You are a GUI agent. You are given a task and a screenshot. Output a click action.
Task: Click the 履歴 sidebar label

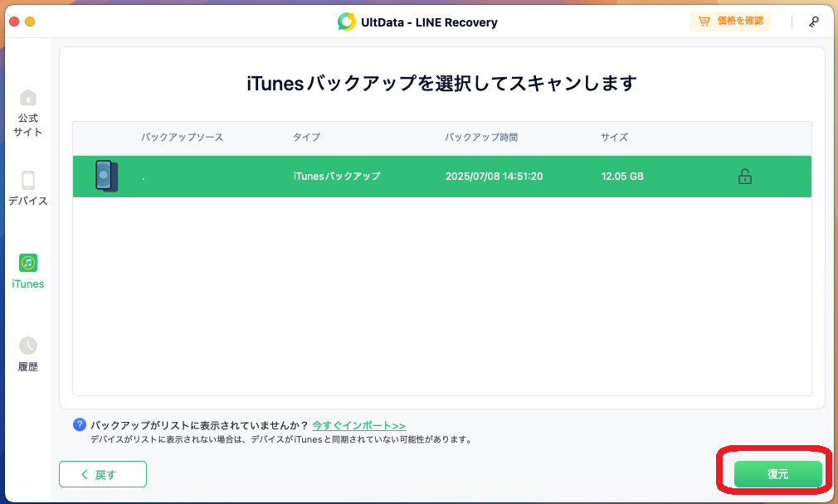[27, 366]
